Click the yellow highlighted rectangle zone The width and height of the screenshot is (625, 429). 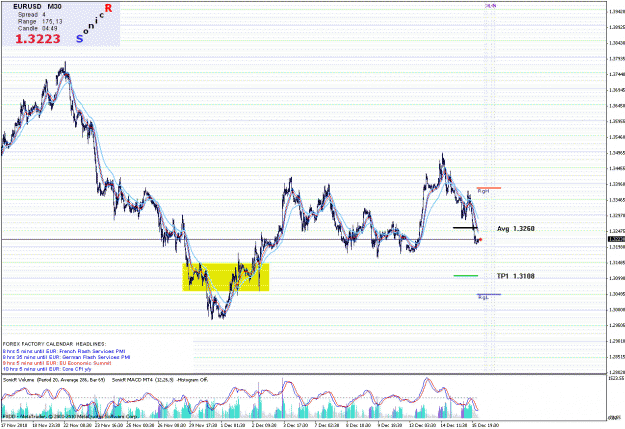[226, 277]
